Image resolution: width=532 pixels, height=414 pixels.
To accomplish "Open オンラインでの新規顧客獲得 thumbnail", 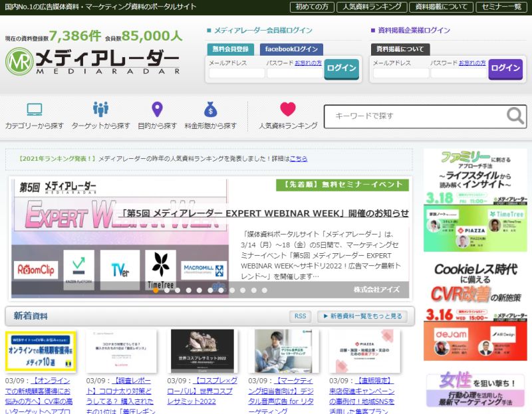I will pyautogui.click(x=41, y=352).
